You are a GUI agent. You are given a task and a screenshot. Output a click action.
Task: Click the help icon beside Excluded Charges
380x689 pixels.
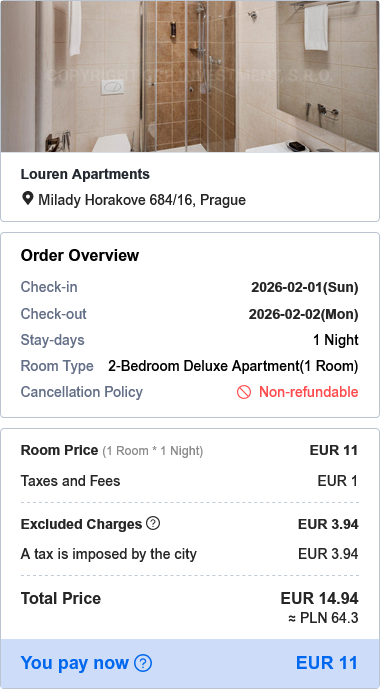click(153, 523)
